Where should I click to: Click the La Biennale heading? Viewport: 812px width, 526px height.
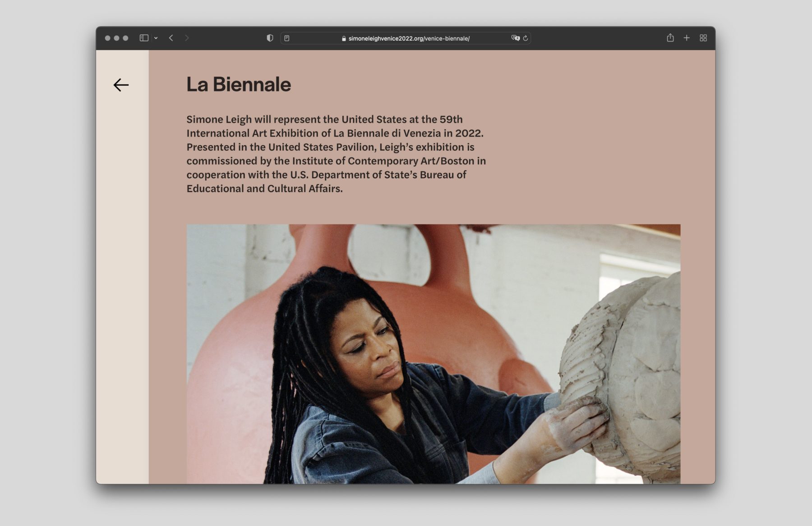[239, 84]
